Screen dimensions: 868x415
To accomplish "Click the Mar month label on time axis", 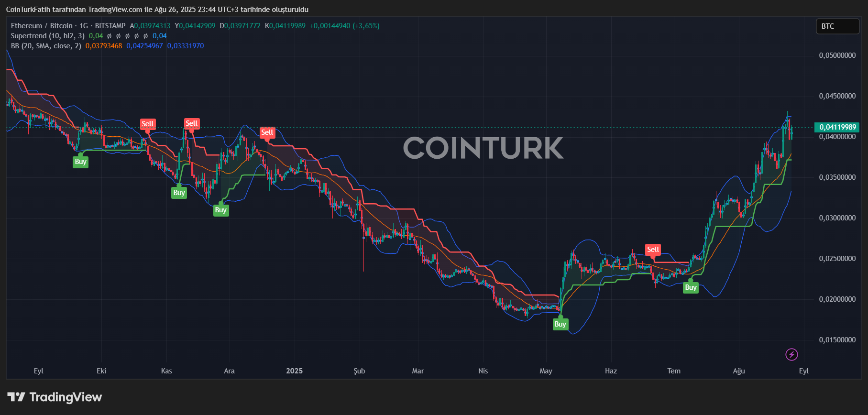I will tap(418, 371).
